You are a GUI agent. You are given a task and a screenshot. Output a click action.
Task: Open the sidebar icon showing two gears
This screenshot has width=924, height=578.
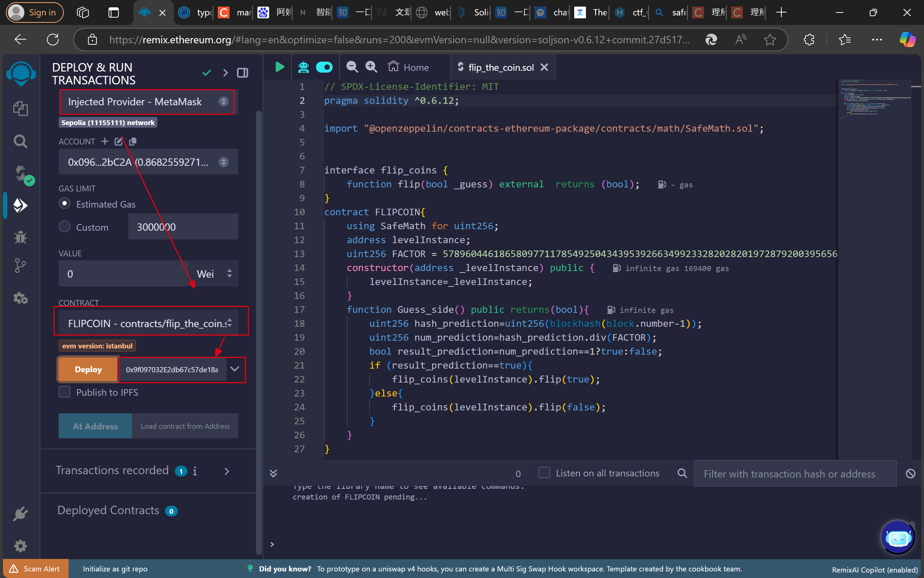point(21,298)
